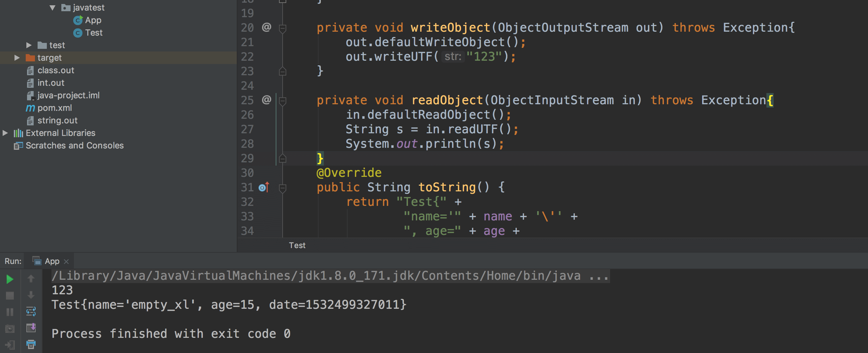868x353 pixels.
Task: Click the Down the Stack Trace arrow
Action: 31,295
